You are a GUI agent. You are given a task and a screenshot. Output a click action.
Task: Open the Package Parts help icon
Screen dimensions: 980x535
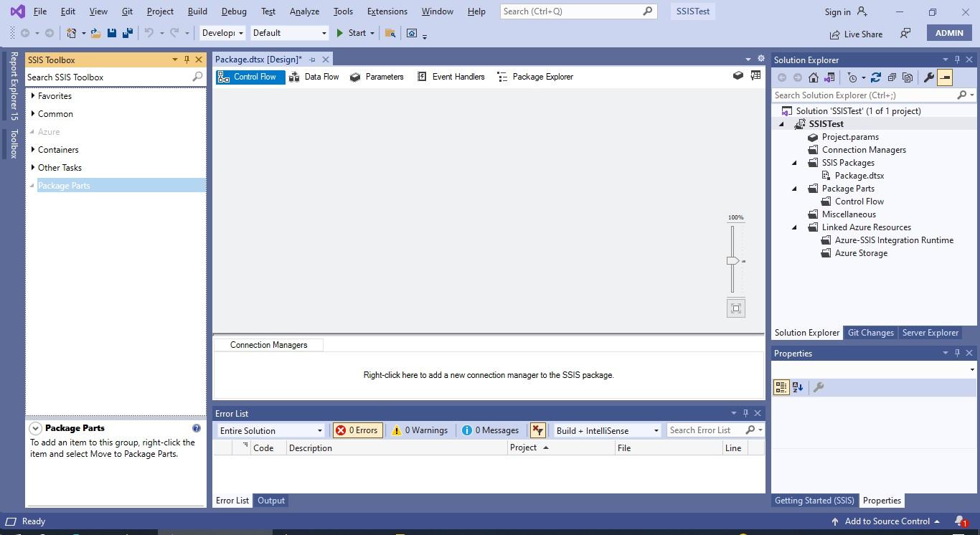click(x=196, y=428)
